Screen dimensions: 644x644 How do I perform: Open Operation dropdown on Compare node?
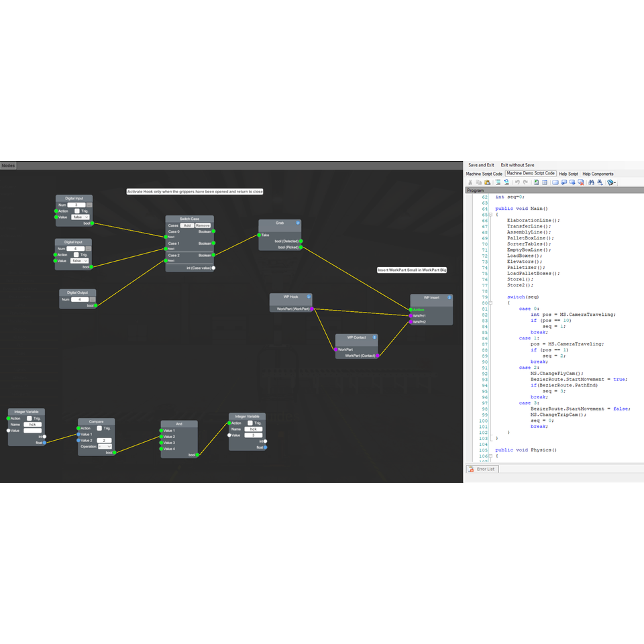105,447
